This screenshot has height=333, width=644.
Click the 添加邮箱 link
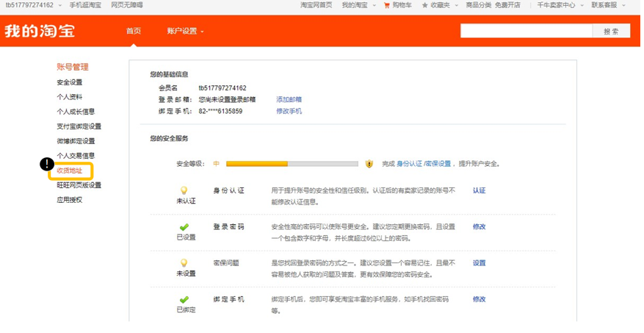289,99
